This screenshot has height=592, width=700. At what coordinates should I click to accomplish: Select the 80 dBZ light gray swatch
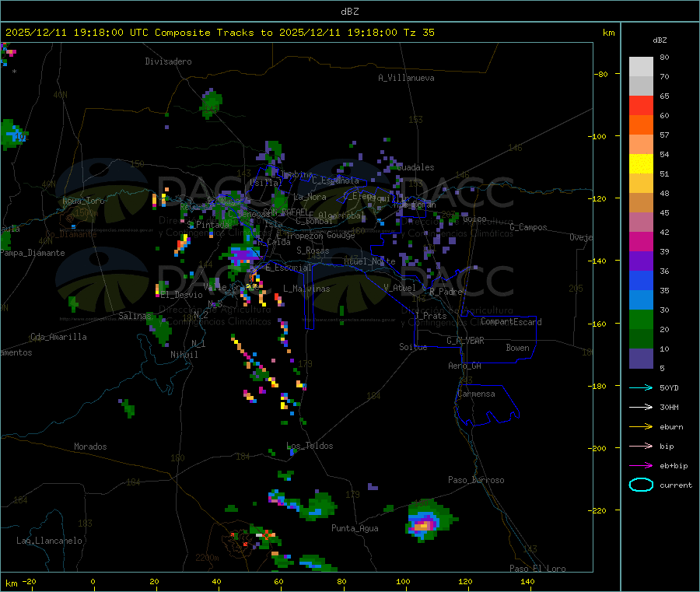641,67
